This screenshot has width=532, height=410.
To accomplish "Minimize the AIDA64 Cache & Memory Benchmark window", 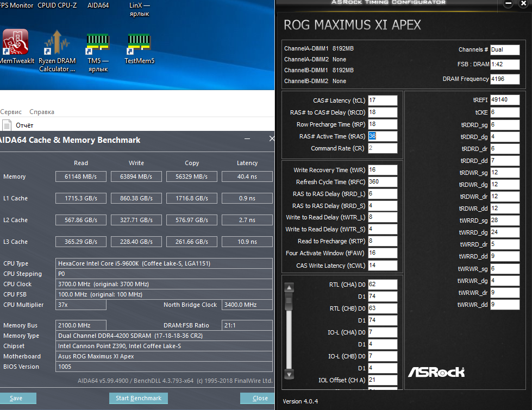I will point(247,138).
